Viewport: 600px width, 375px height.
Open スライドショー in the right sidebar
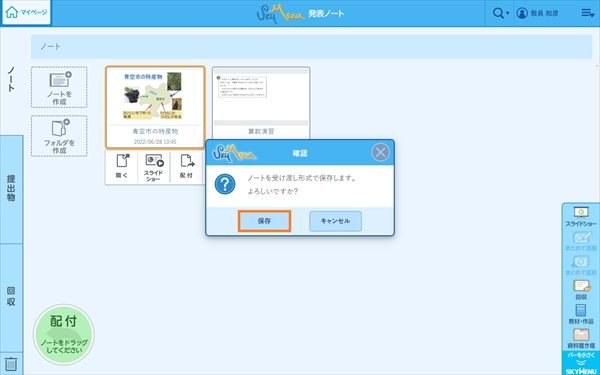click(581, 217)
